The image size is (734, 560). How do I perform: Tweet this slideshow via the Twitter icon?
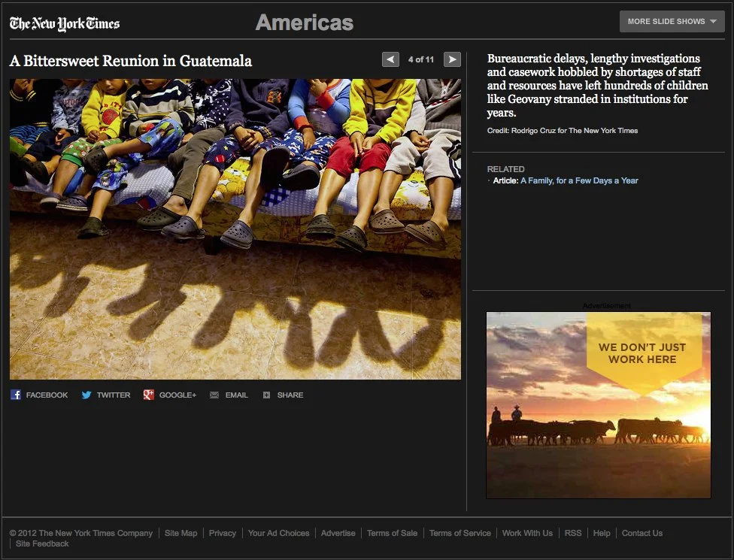coord(105,395)
